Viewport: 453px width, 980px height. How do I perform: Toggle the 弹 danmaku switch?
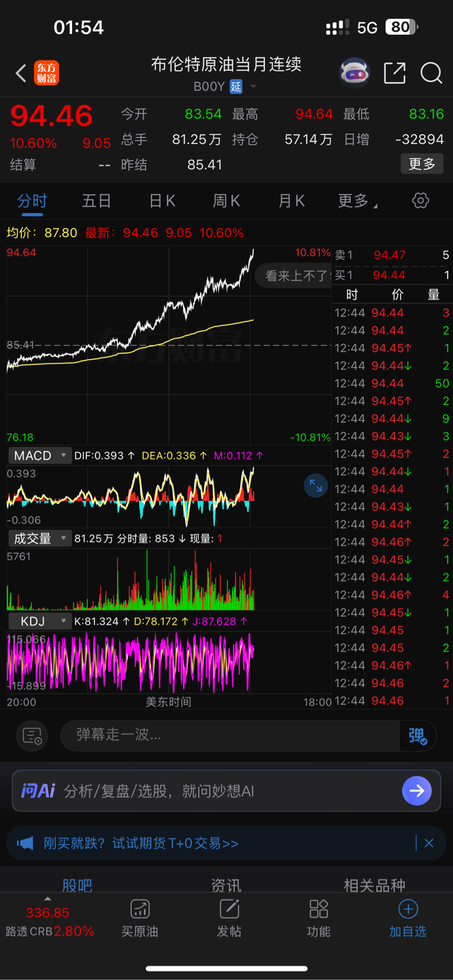click(x=418, y=735)
